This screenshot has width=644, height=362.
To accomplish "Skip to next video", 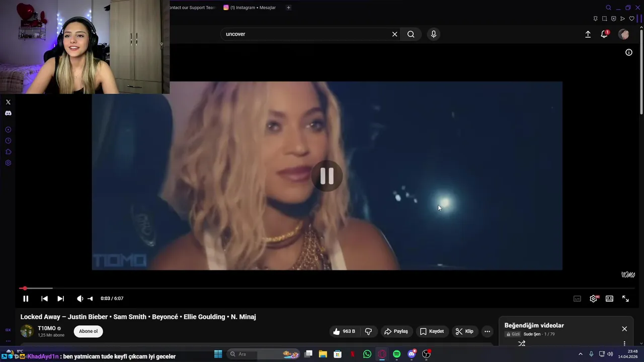I will (60, 299).
